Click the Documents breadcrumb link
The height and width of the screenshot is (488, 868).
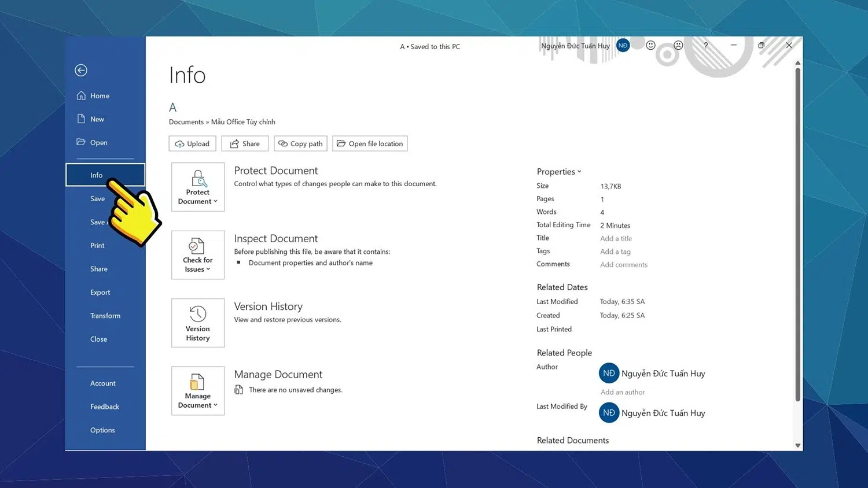186,122
